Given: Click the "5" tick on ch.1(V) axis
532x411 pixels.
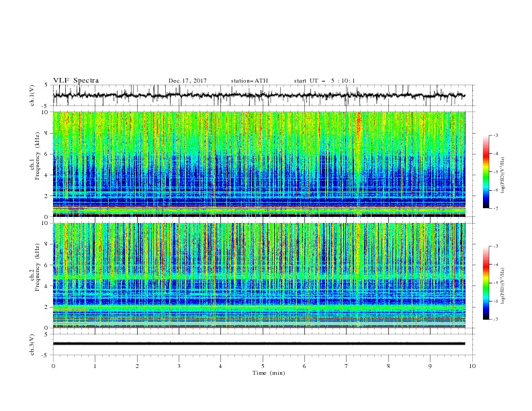Looking at the screenshot, I should 46,85.
